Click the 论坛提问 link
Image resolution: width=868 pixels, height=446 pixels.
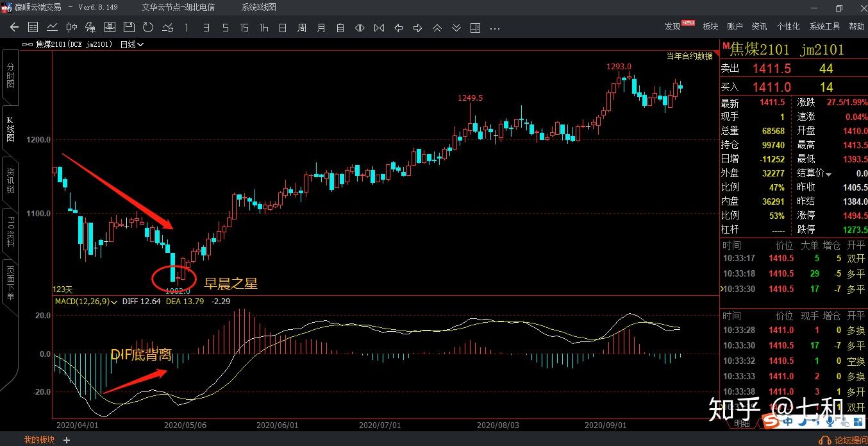pos(850,440)
